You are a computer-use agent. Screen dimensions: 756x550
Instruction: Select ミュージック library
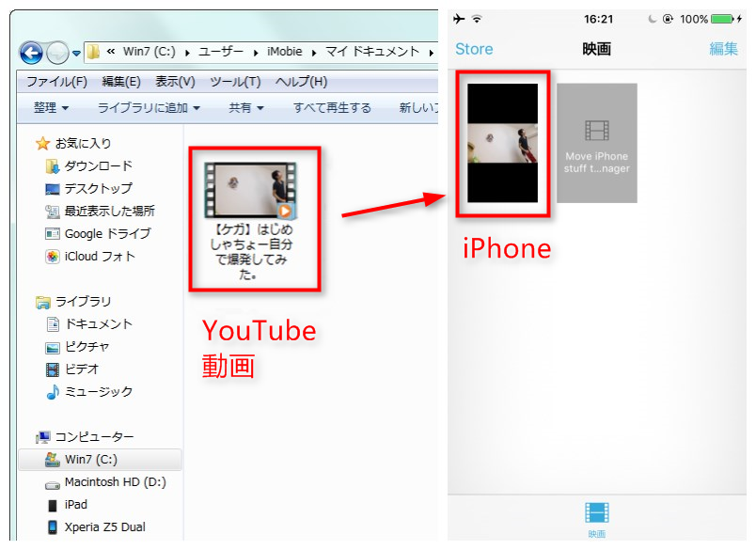click(x=99, y=392)
